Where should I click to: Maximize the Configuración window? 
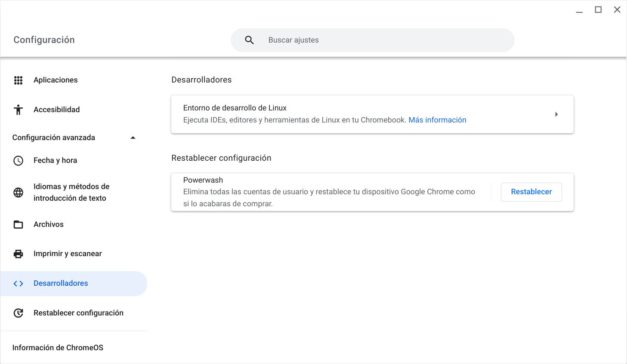click(x=598, y=10)
